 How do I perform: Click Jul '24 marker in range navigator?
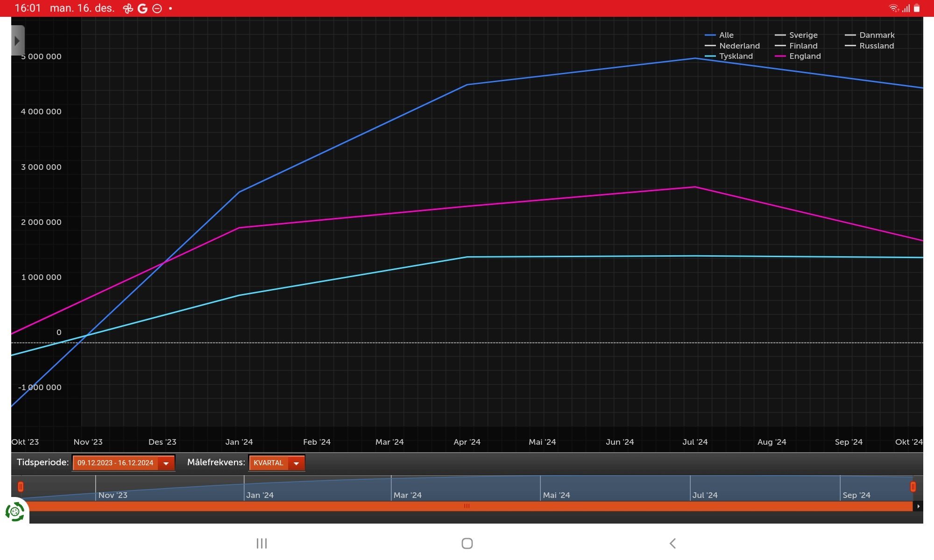705,495
